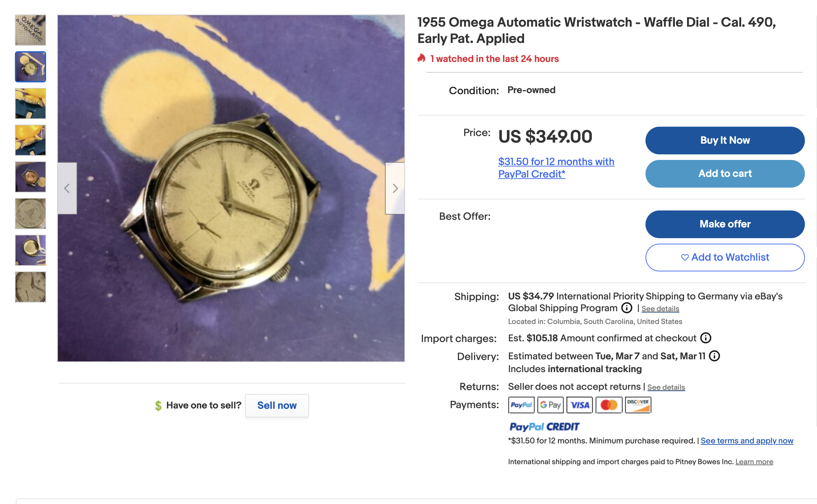Click the Mastercard payment icon
Viewport: 817px width, 504px height.
click(x=609, y=405)
